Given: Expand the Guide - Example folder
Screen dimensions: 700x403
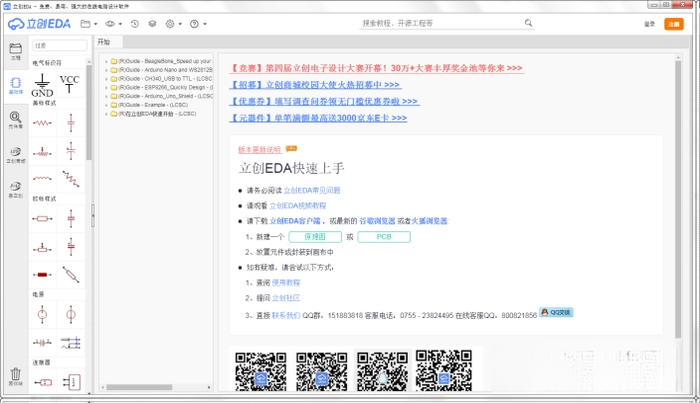Looking at the screenshot, I should point(106,105).
